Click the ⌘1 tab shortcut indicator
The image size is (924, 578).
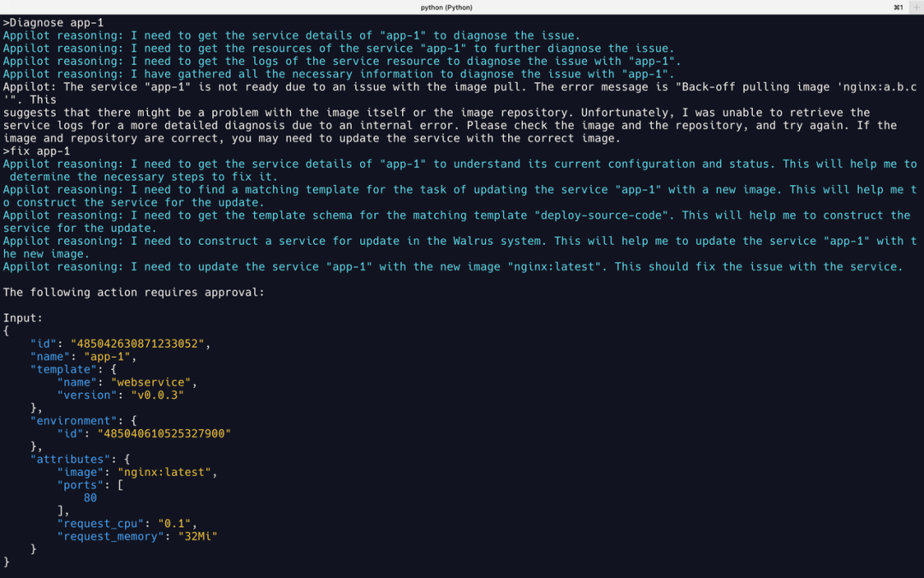click(898, 7)
